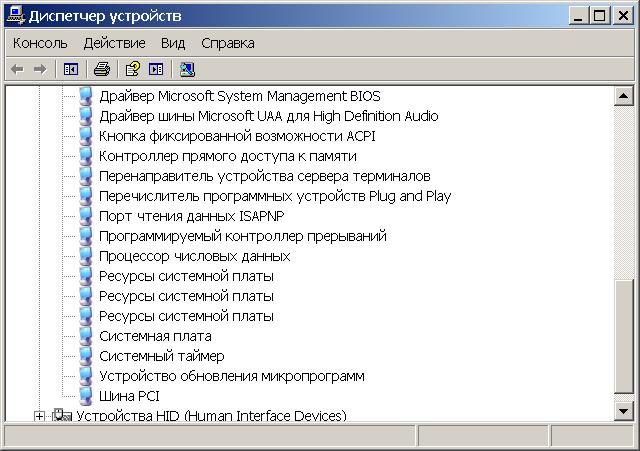Open the Консоль menu

[40, 43]
